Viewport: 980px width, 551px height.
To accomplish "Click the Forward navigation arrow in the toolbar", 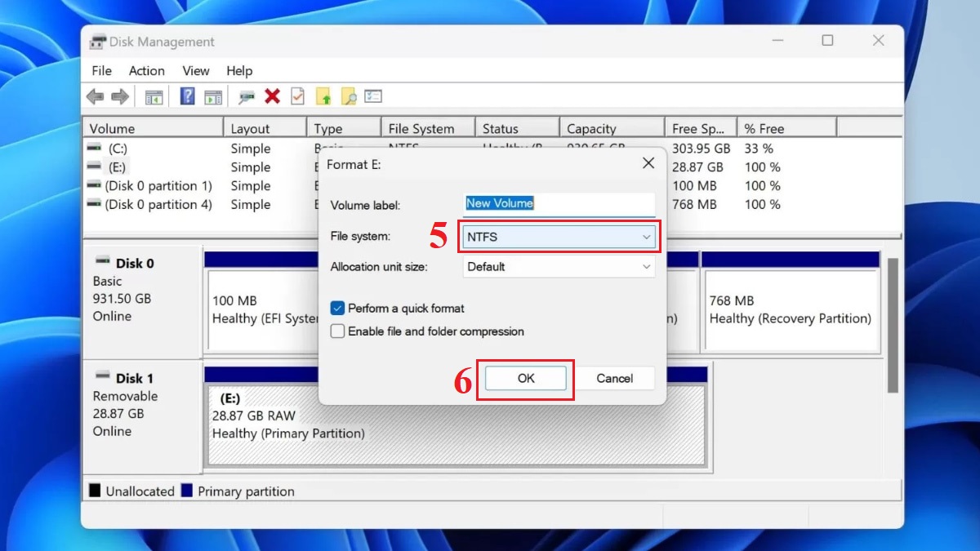I will (119, 96).
